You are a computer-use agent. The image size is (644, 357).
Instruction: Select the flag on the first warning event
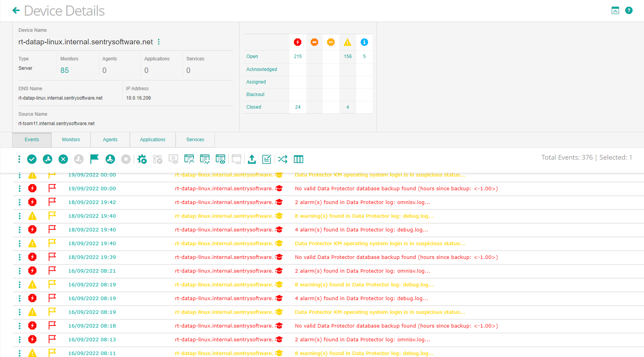pos(52,175)
